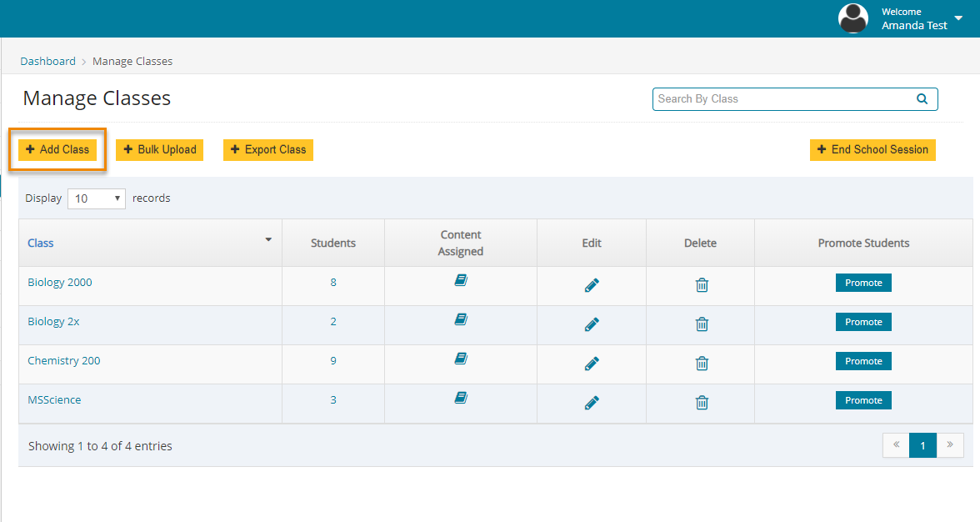This screenshot has width=980, height=522.
Task: Toggle Class column sort arrow
Action: pyautogui.click(x=268, y=240)
